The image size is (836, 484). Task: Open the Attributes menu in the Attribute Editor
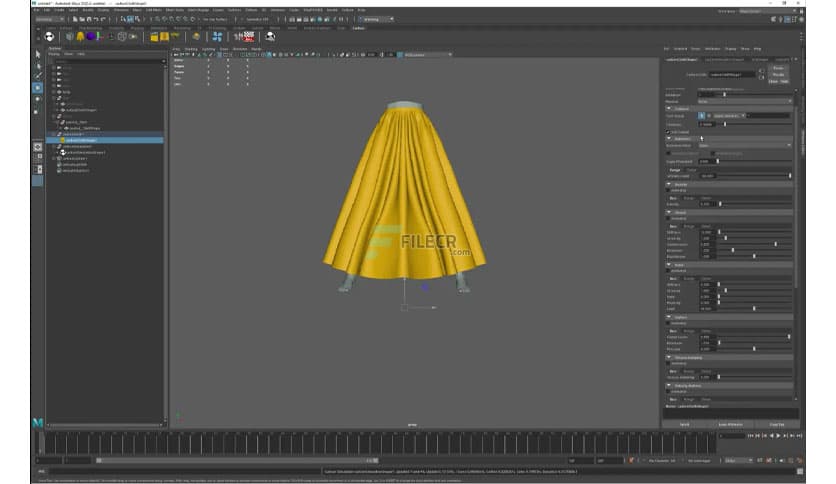coord(712,49)
